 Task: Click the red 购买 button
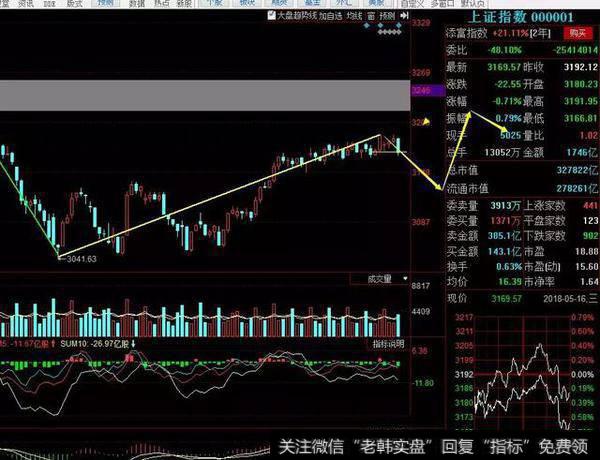coord(576,33)
